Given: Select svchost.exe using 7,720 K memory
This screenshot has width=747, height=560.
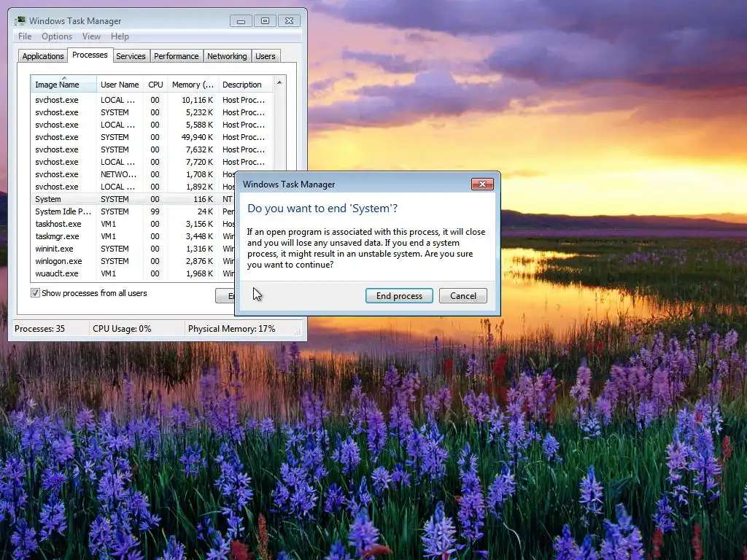Looking at the screenshot, I should 152,162.
